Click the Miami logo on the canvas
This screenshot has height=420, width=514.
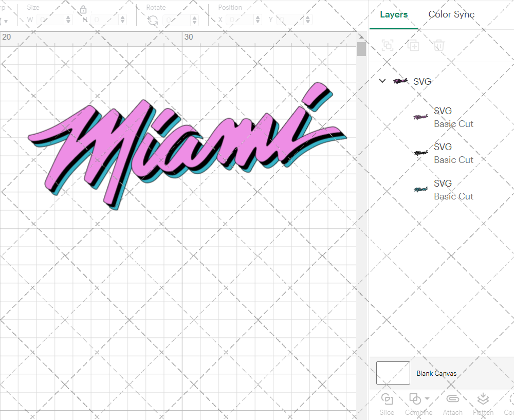tap(187, 146)
